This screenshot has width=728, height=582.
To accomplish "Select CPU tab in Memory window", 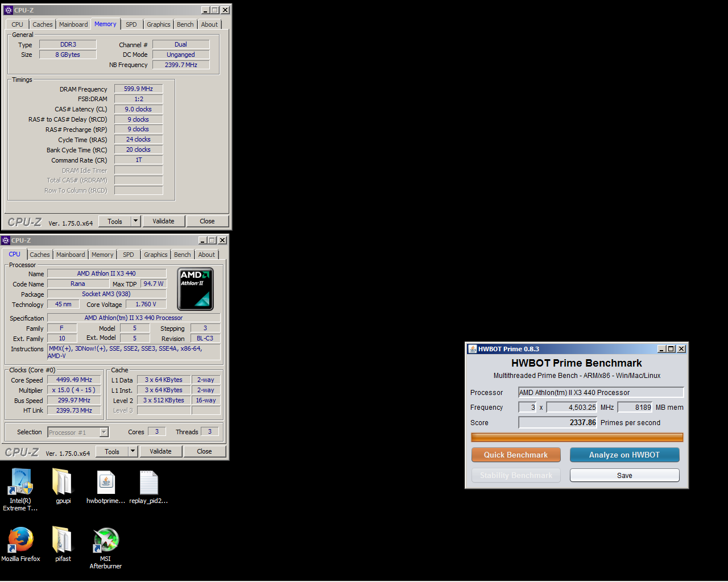I will pos(17,24).
